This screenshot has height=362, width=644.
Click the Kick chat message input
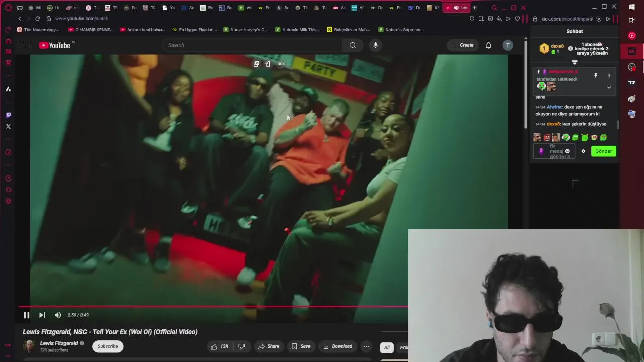point(553,151)
